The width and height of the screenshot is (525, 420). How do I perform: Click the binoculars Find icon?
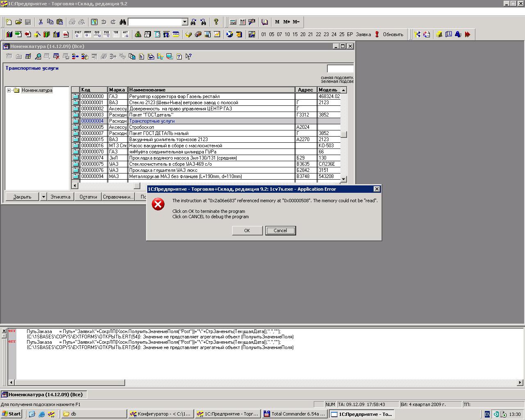tap(123, 22)
